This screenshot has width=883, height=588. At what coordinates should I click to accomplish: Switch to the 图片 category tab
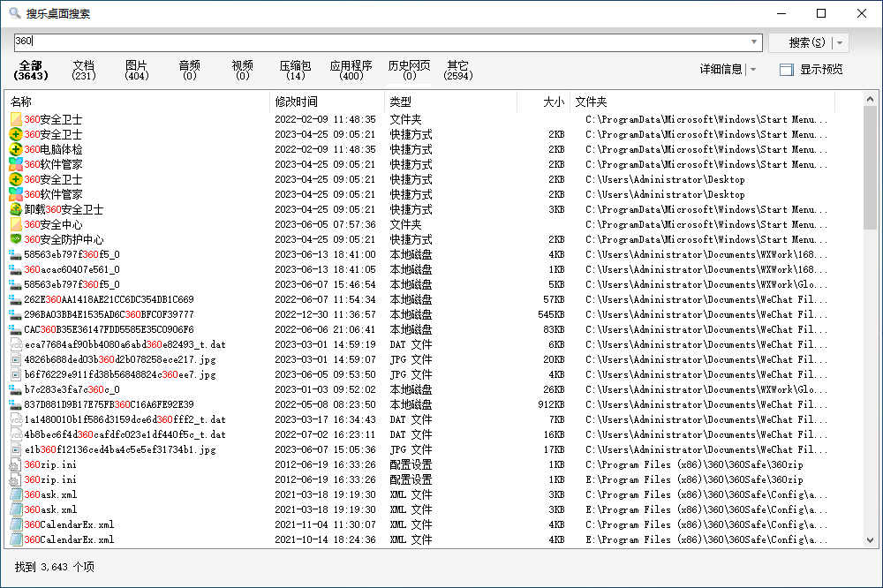click(x=136, y=70)
